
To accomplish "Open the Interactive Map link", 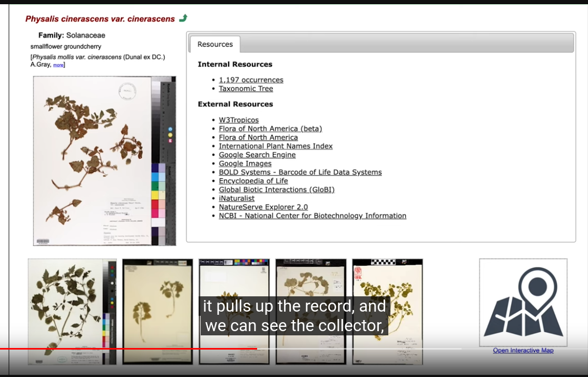I will (523, 350).
